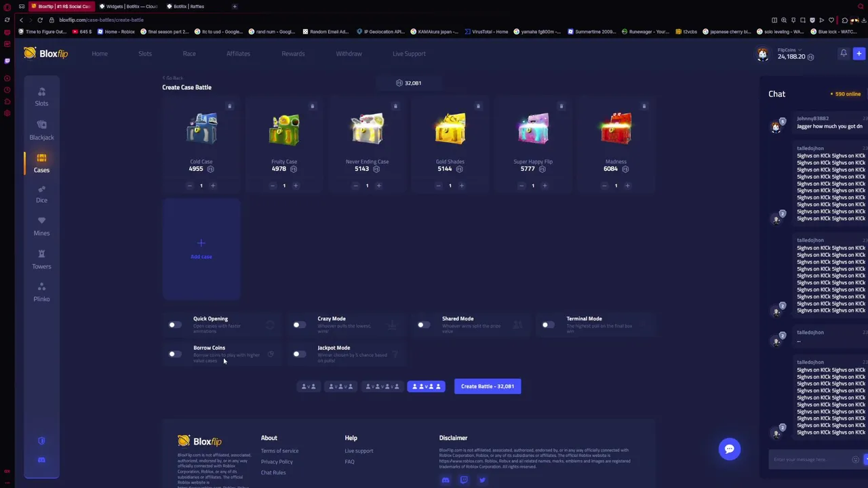This screenshot has width=868, height=488.
Task: Go Back link above Create Case Battle
Action: click(172, 78)
